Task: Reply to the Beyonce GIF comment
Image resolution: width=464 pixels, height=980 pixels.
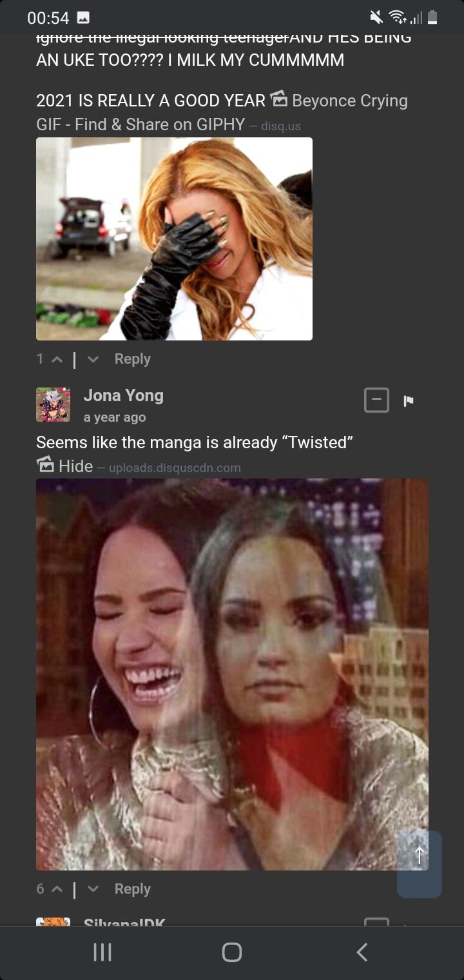Action: tap(132, 359)
